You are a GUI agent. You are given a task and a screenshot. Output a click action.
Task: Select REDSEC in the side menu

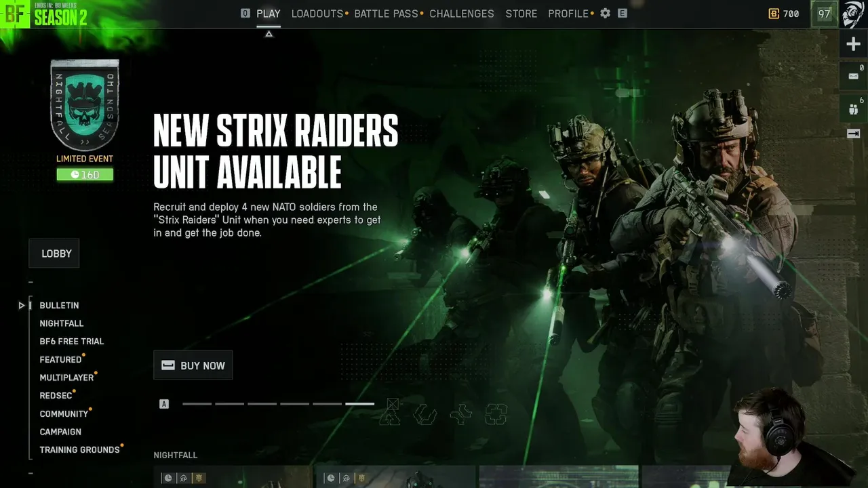coord(56,396)
